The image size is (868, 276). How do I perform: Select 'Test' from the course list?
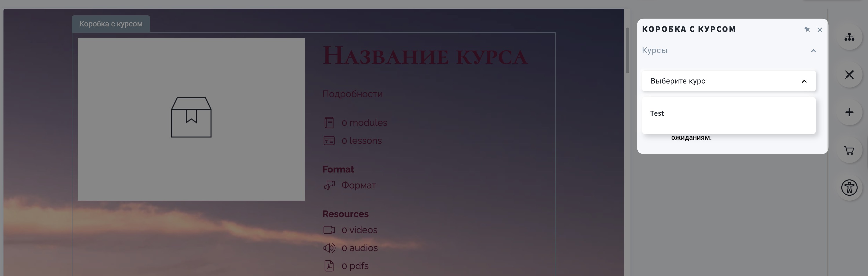pos(657,113)
